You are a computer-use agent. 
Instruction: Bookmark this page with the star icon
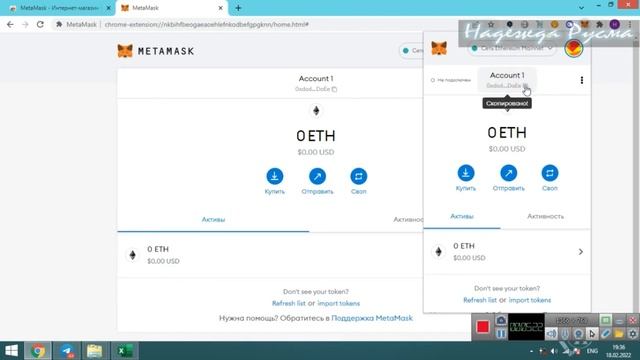pyautogui.click(x=491, y=24)
